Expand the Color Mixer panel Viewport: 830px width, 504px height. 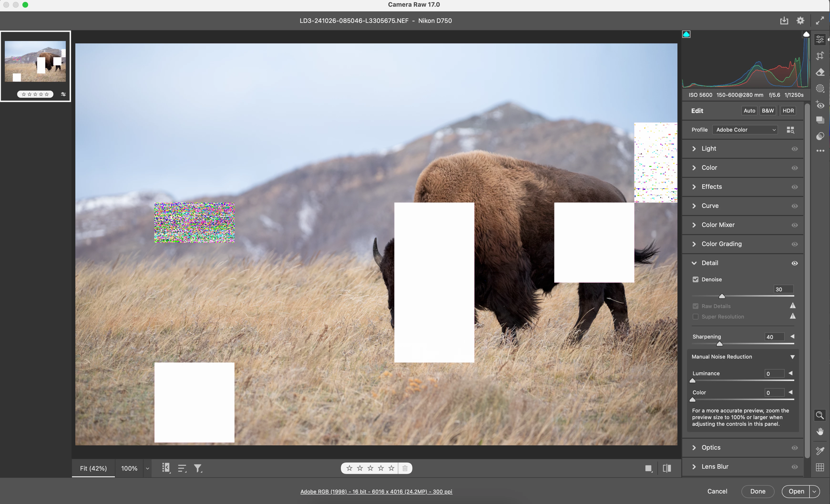tap(718, 225)
